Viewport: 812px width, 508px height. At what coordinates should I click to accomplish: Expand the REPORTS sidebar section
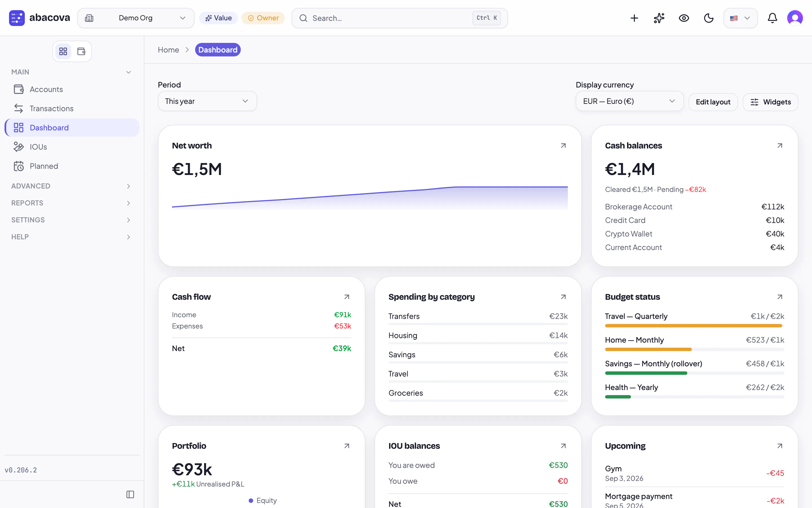click(72, 203)
